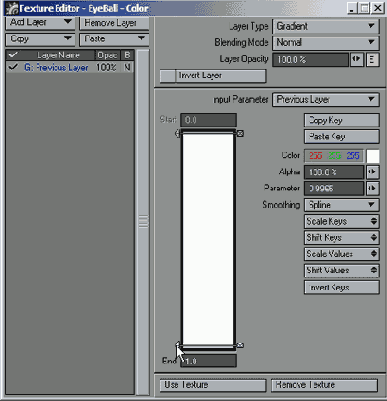The height and width of the screenshot is (401, 387).
Task: Click the Copy Key button
Action: pyautogui.click(x=342, y=120)
